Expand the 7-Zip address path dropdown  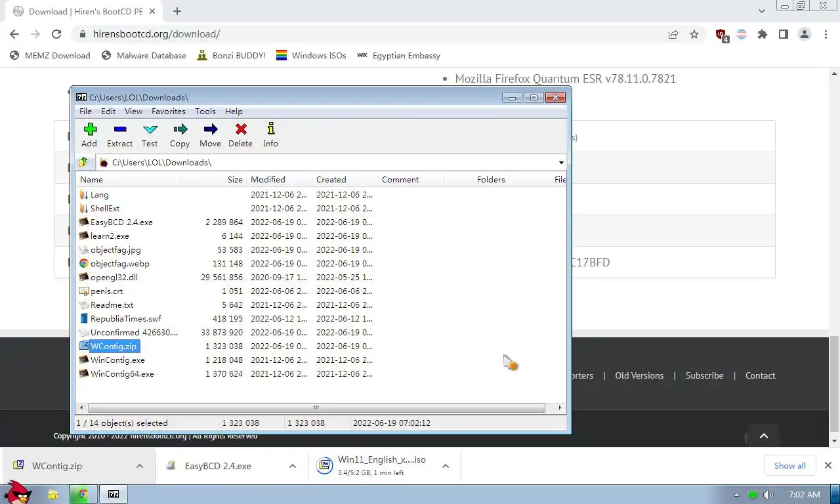point(561,162)
